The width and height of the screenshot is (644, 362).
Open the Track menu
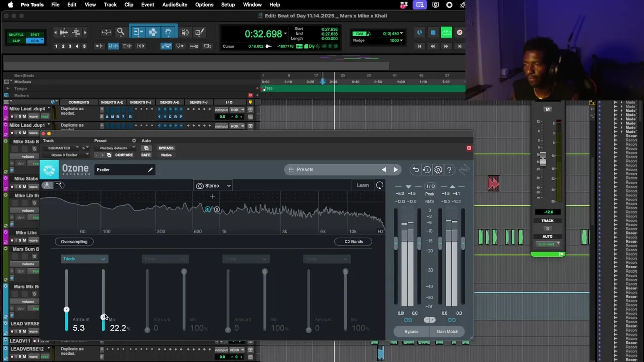tap(110, 5)
